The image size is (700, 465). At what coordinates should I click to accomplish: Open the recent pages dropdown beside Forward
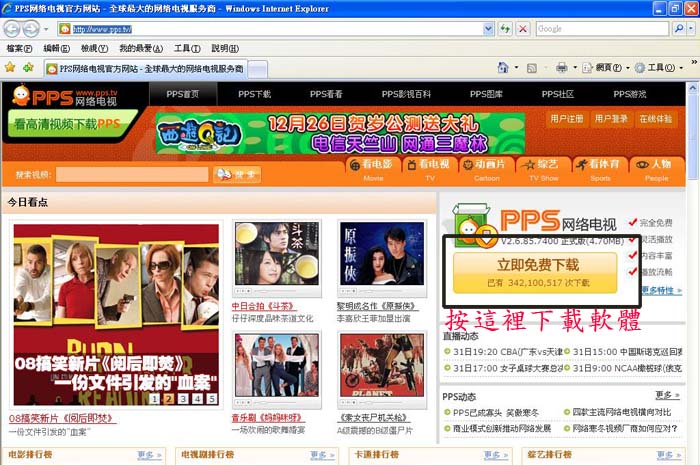46,29
